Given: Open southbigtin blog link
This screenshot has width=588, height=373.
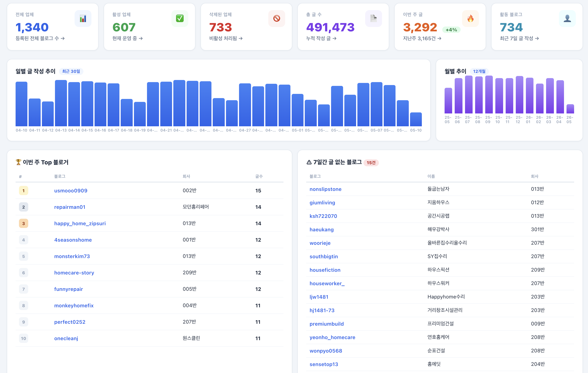Looking at the screenshot, I should click(324, 257).
